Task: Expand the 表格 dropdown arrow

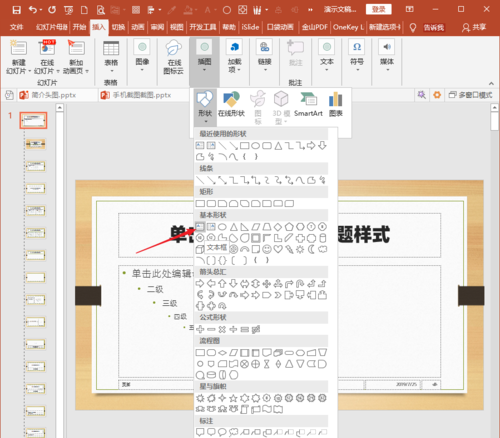Action: click(111, 71)
